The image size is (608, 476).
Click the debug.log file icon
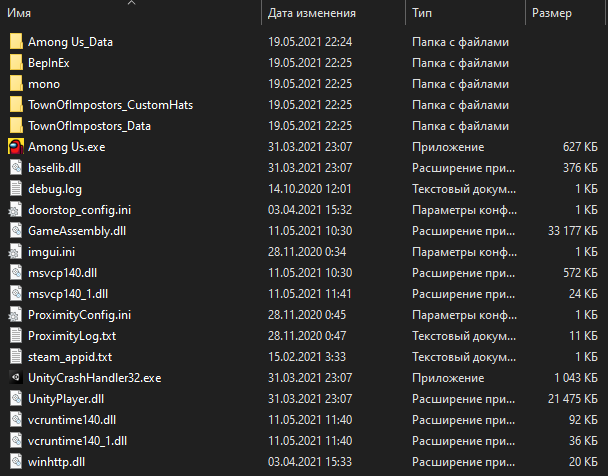pos(15,188)
